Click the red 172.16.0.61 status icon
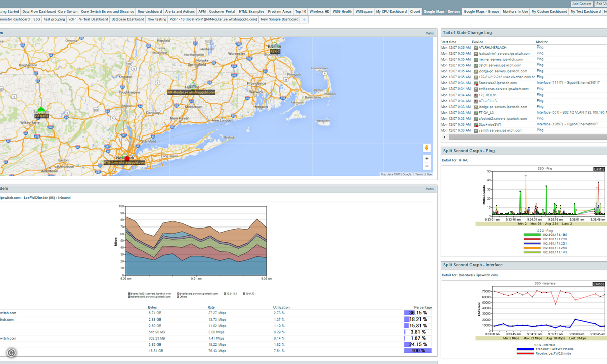This screenshot has height=364, width=607. pyautogui.click(x=475, y=95)
